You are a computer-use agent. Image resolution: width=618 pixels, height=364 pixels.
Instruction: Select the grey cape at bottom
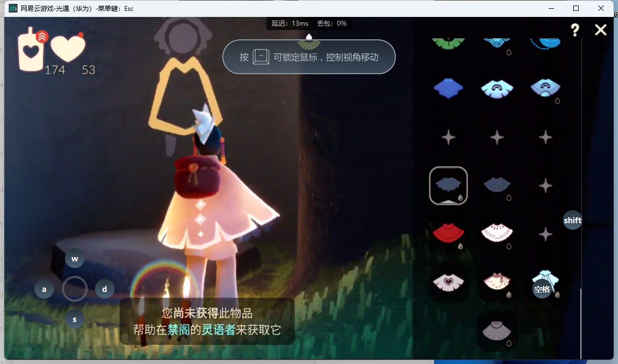(x=497, y=331)
